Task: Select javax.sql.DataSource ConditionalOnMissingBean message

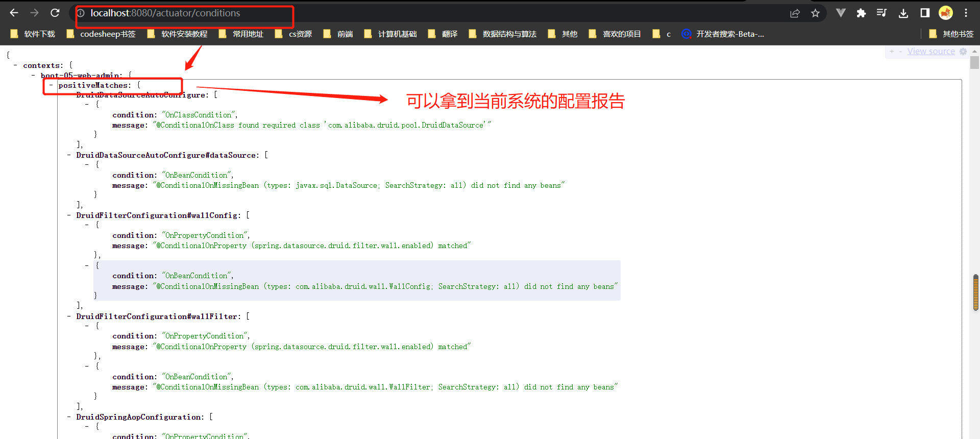Action: (x=359, y=185)
